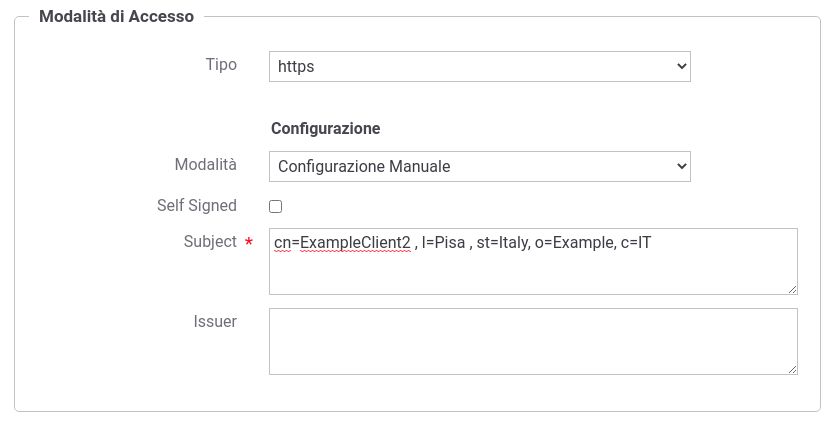Open the Tipo dropdown showing https

pyautogui.click(x=480, y=66)
